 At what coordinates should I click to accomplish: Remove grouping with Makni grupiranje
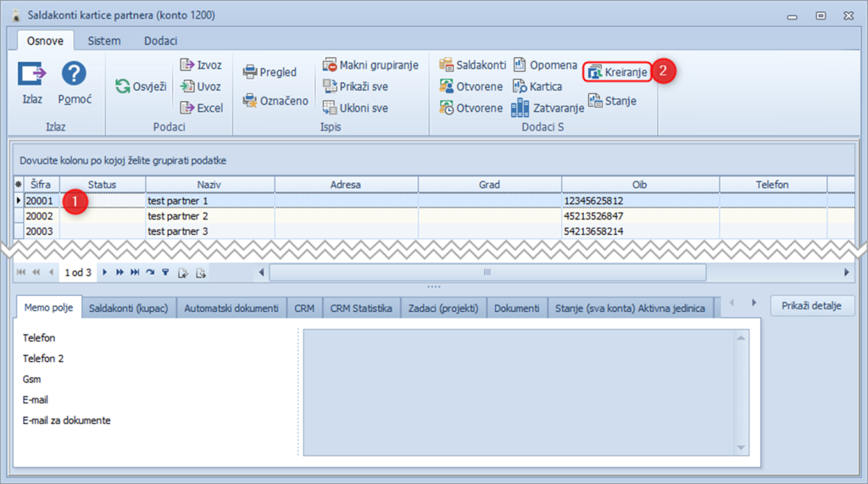[x=370, y=65]
